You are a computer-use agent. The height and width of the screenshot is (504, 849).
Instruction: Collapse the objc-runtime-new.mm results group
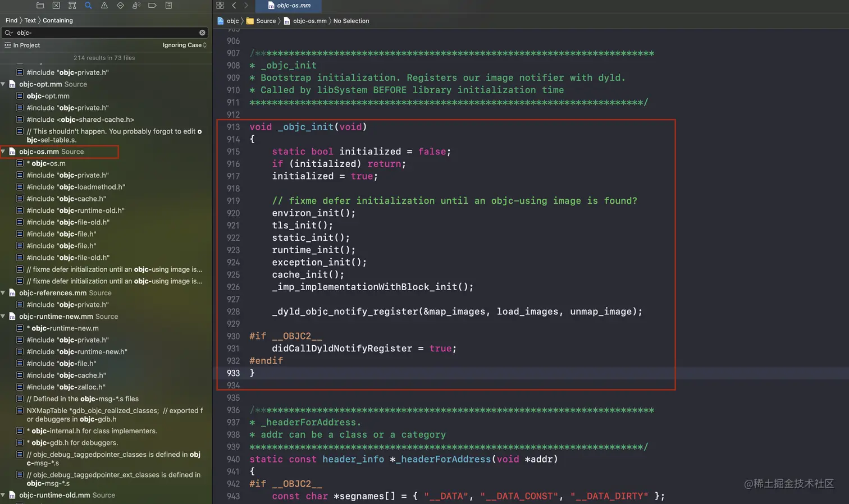click(x=3, y=317)
